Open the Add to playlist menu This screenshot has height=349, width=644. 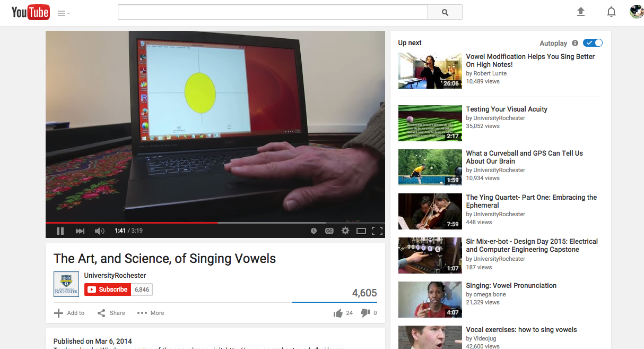pyautogui.click(x=69, y=313)
